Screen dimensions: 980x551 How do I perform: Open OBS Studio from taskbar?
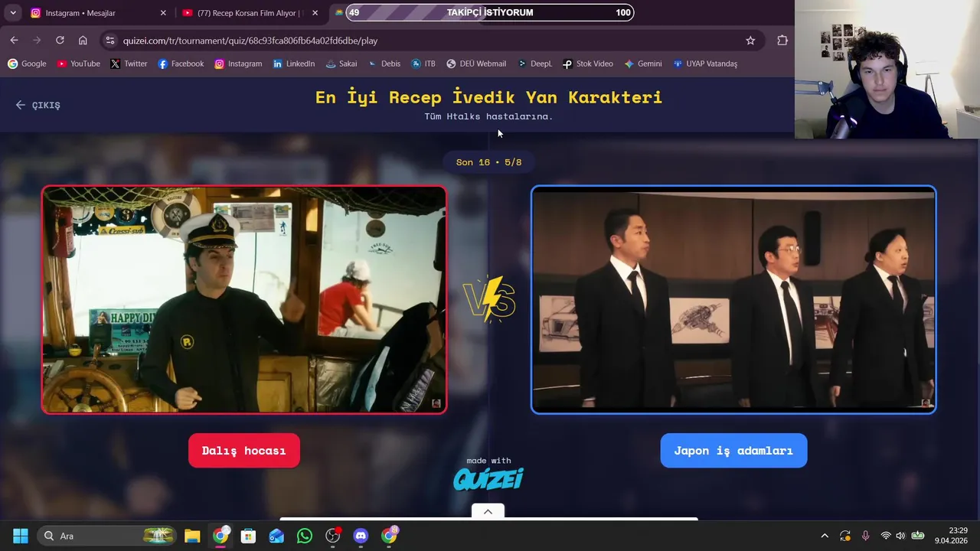333,536
